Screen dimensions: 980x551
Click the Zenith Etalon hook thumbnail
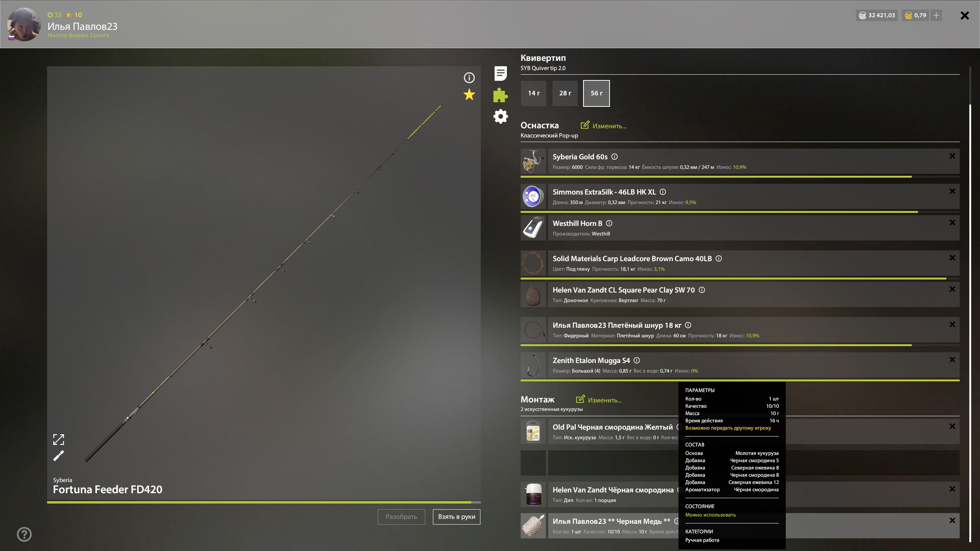coord(533,365)
